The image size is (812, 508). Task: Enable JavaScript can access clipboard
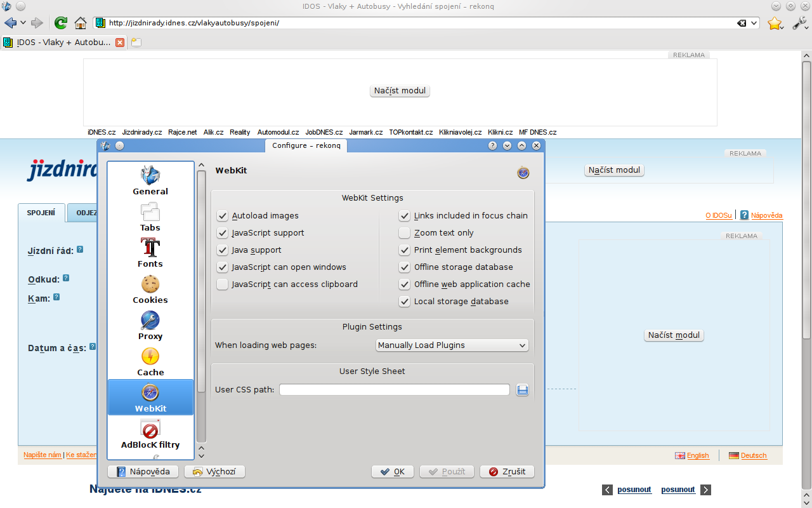pyautogui.click(x=222, y=284)
